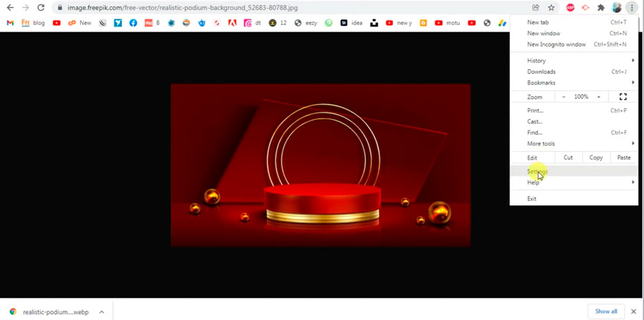The image size is (644, 320).
Task: Toggle fullscreen mode from Zoom row
Action: 623,97
